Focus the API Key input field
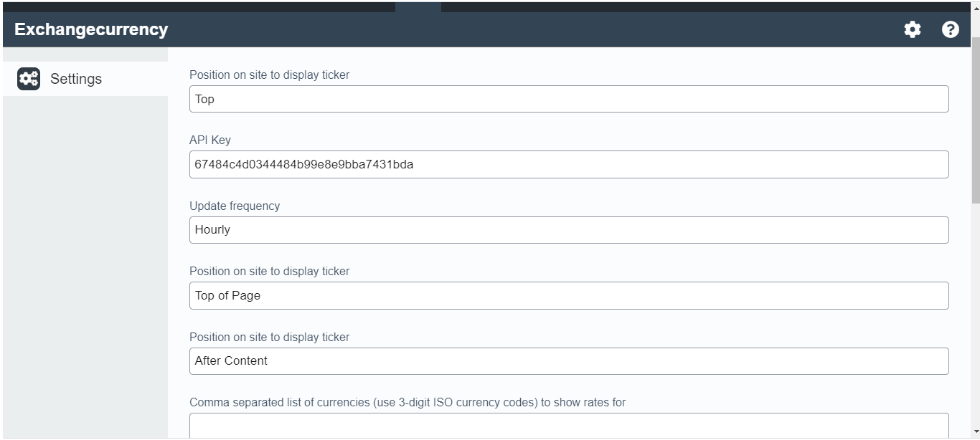Image resolution: width=980 pixels, height=440 pixels. tap(568, 165)
